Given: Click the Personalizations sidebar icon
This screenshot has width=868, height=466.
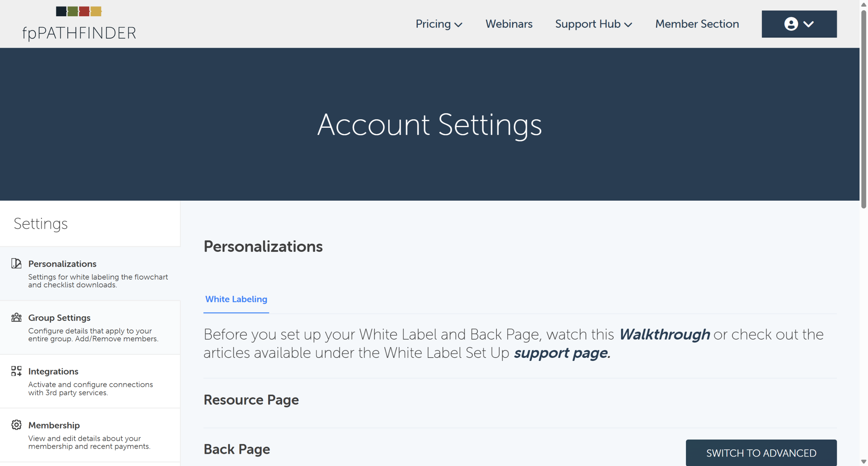Looking at the screenshot, I should (x=16, y=263).
